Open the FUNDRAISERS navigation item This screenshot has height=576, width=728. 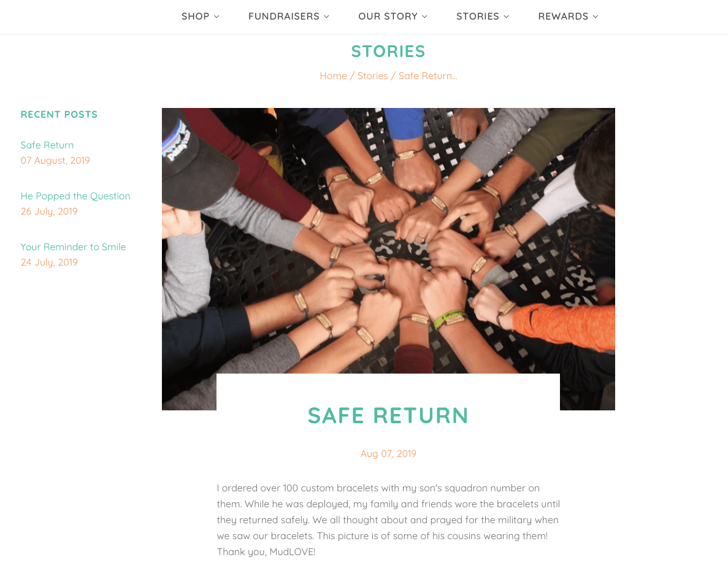tap(284, 17)
